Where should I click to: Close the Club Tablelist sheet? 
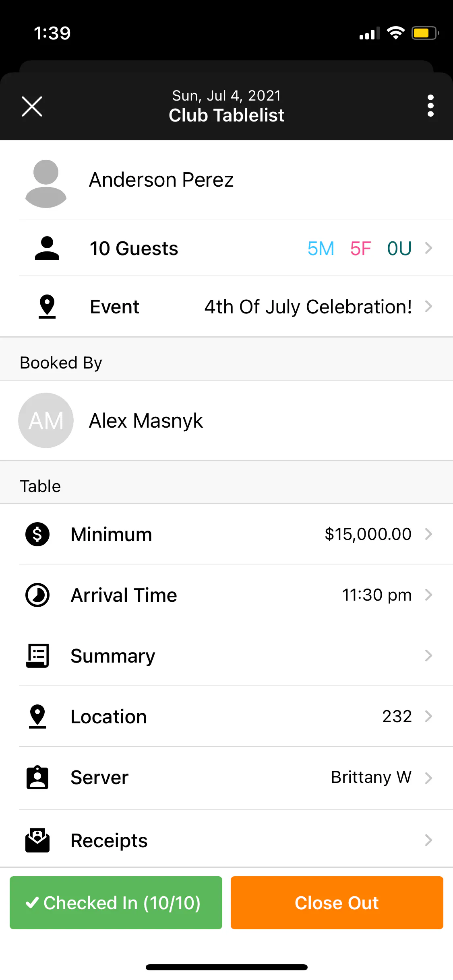[32, 107]
